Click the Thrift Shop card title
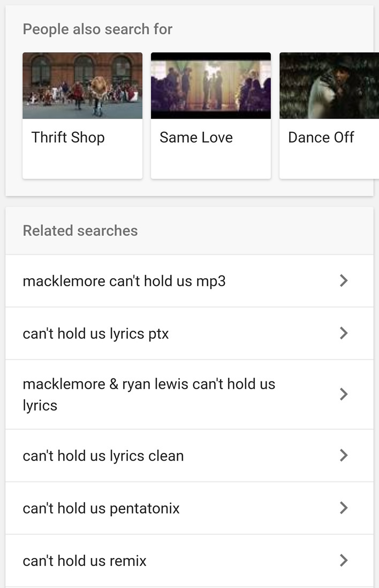Screen dimensions: 379x588 click(x=68, y=138)
